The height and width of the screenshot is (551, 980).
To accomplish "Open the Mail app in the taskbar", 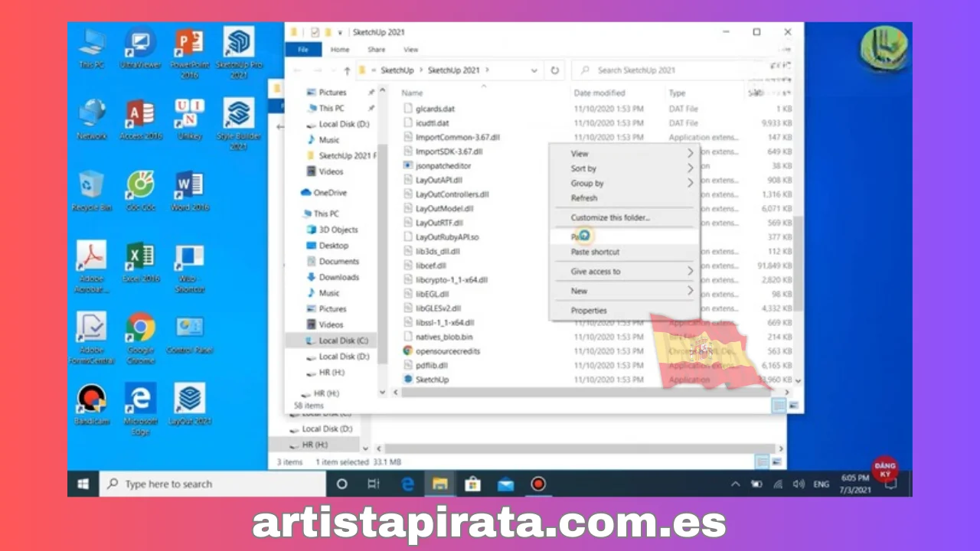I will 505,484.
